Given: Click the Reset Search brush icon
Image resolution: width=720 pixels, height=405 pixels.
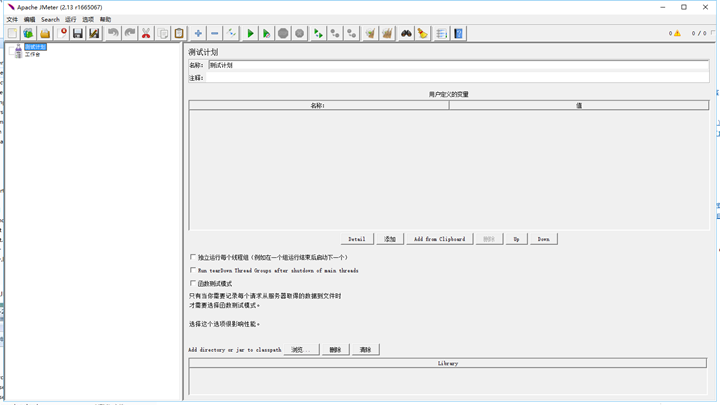Looking at the screenshot, I should tap(422, 34).
